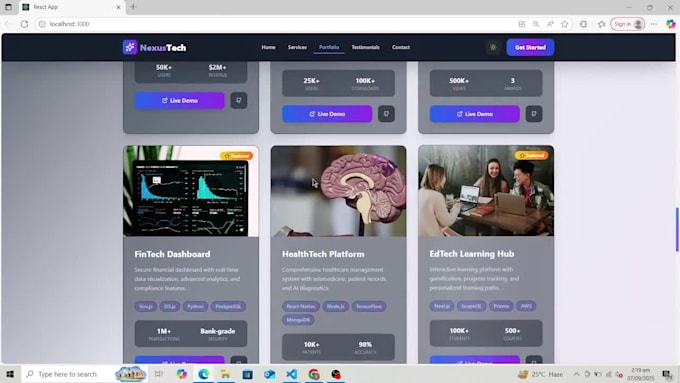View site information icon in address bar
This screenshot has height=383, width=680.
pos(42,24)
